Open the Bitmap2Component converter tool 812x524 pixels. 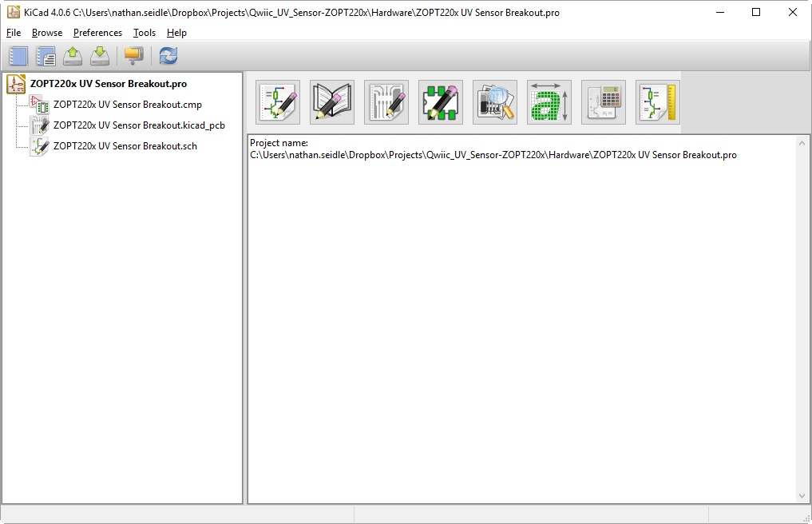pyautogui.click(x=549, y=102)
